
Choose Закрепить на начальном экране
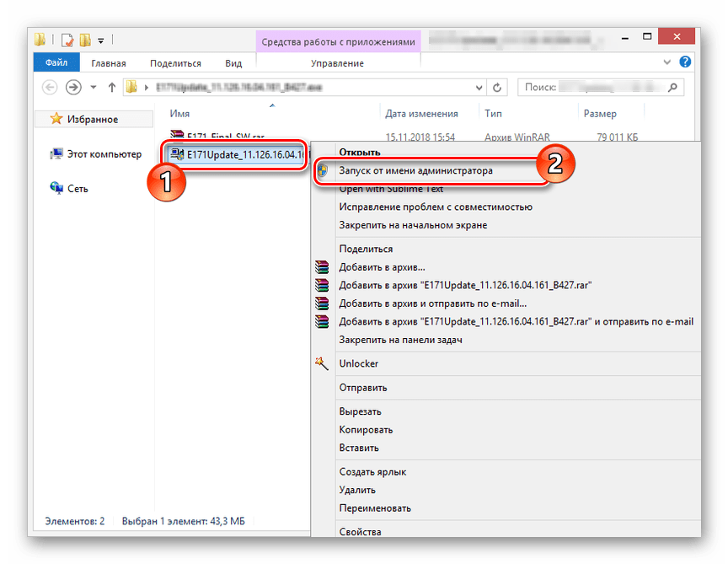tap(413, 225)
